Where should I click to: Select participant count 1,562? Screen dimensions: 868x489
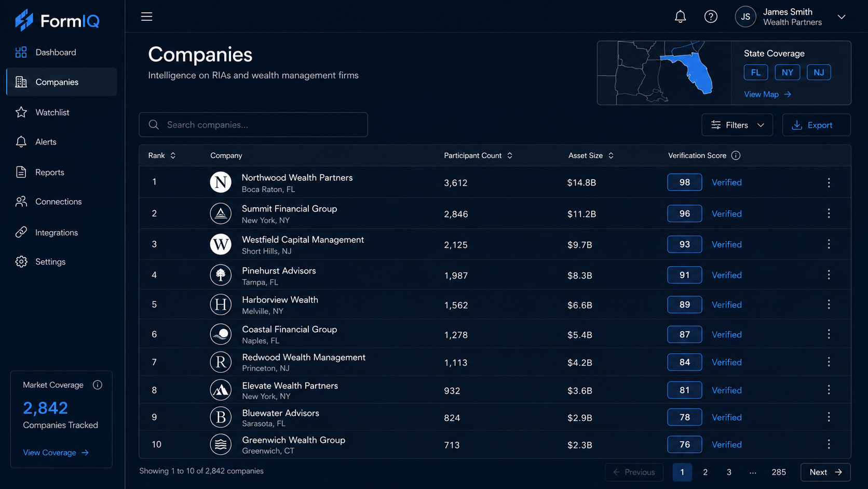[x=456, y=305]
